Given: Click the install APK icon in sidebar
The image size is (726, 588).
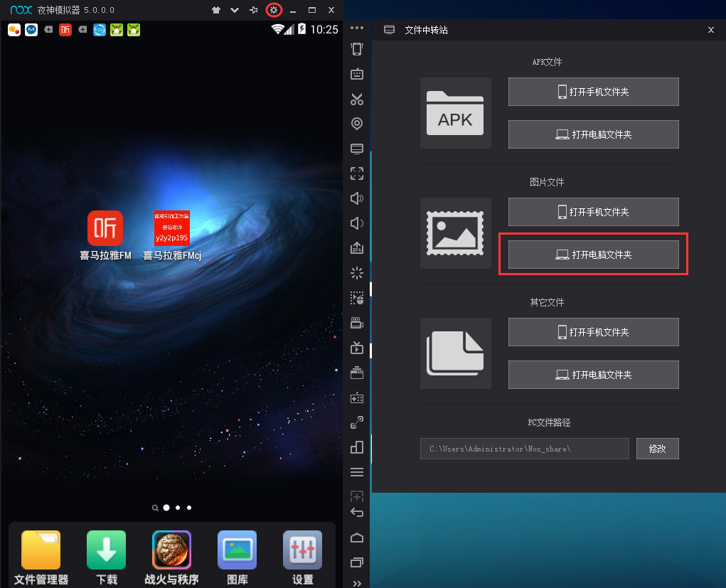Looking at the screenshot, I should 357,248.
